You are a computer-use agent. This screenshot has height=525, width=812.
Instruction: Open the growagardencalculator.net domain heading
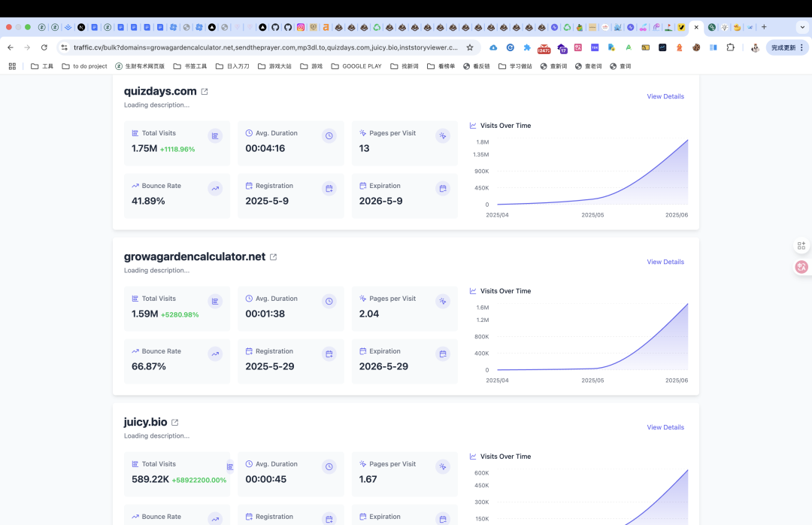tap(194, 256)
